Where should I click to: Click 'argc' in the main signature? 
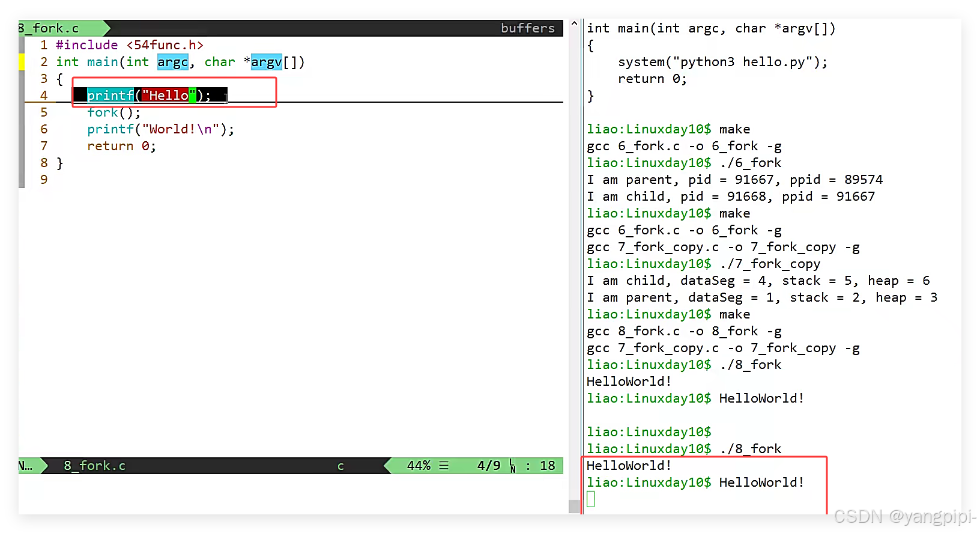(x=173, y=62)
